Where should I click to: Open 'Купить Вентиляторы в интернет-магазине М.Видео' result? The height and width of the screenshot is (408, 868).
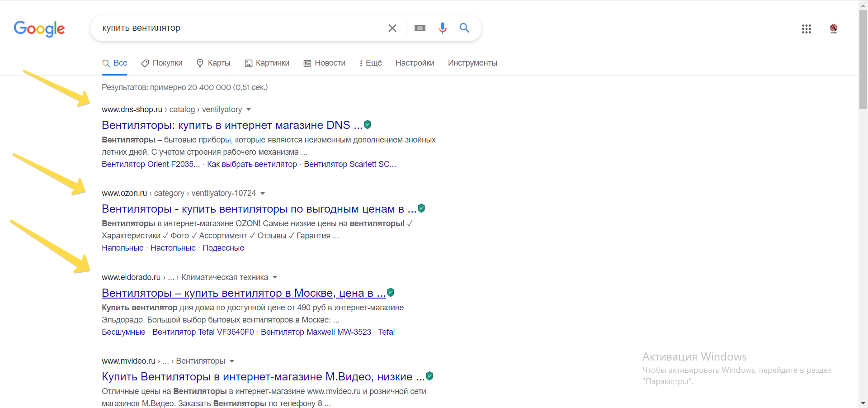[x=263, y=376]
